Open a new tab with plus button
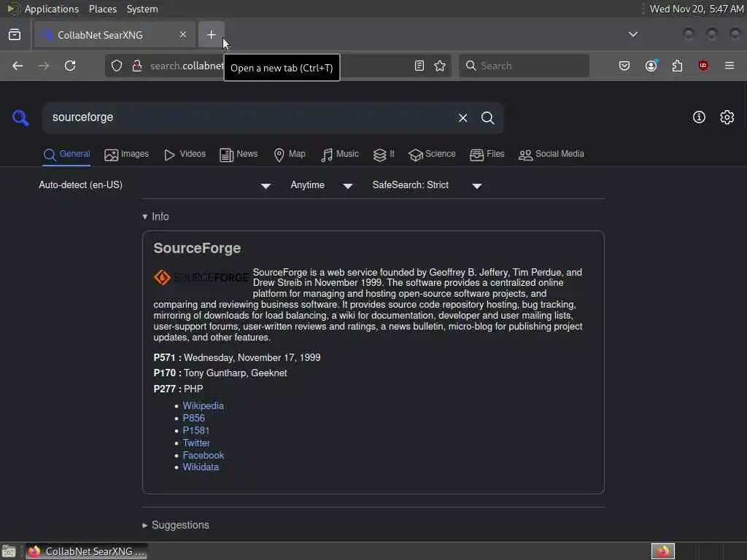747x560 pixels. click(x=211, y=35)
